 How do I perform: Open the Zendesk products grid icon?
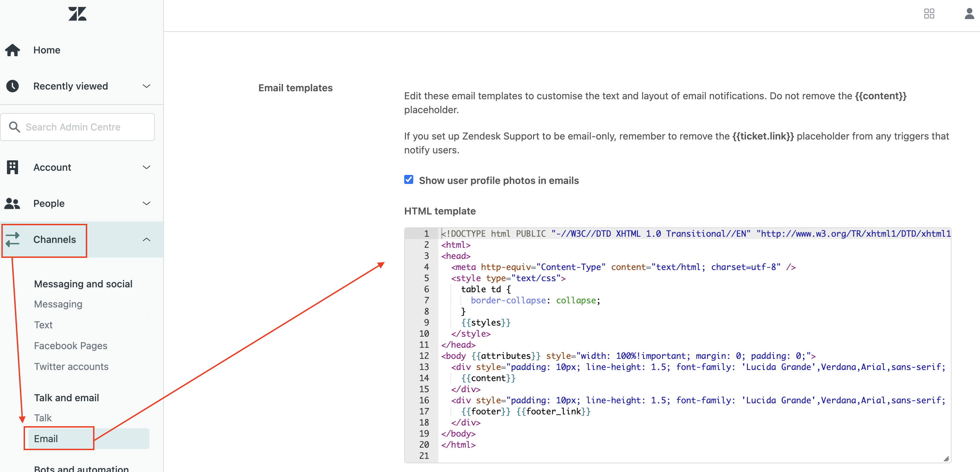[929, 14]
